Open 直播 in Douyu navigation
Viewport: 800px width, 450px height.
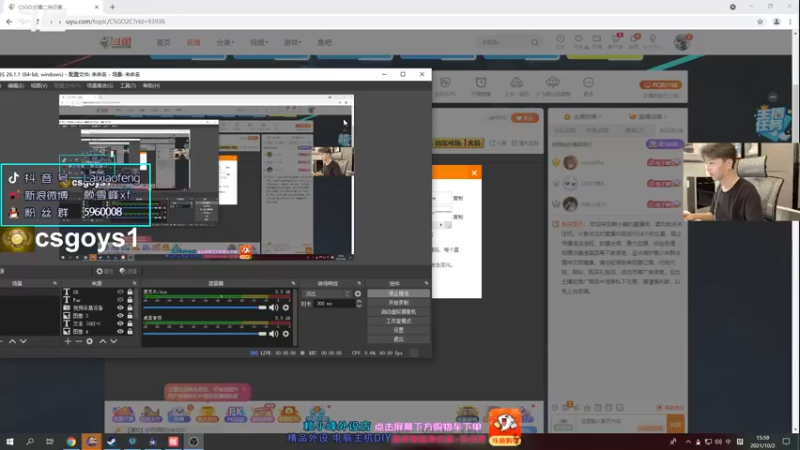[x=193, y=42]
